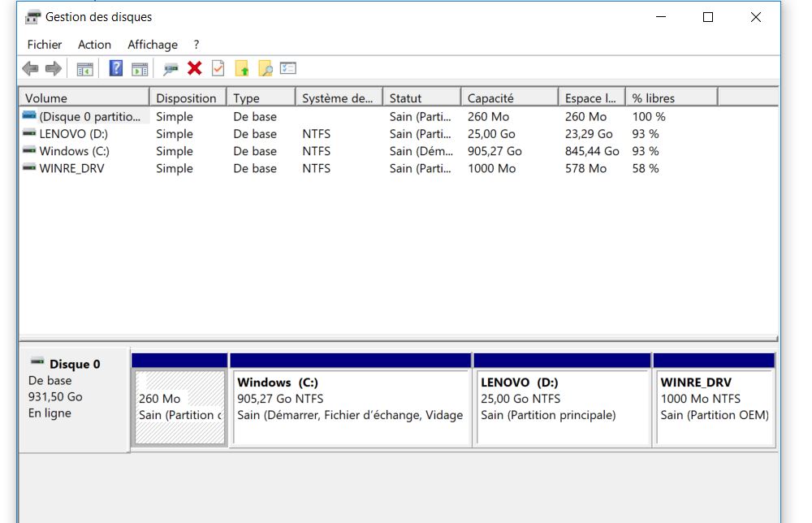Click the 845,44 Go free space cell
Screen dimensions: 812x523
[592, 151]
